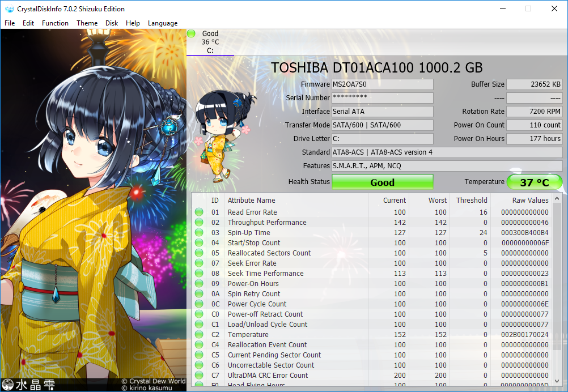Click the status icon for Read Error Rate
Image resolution: width=568 pixels, height=392 pixels.
click(x=199, y=212)
